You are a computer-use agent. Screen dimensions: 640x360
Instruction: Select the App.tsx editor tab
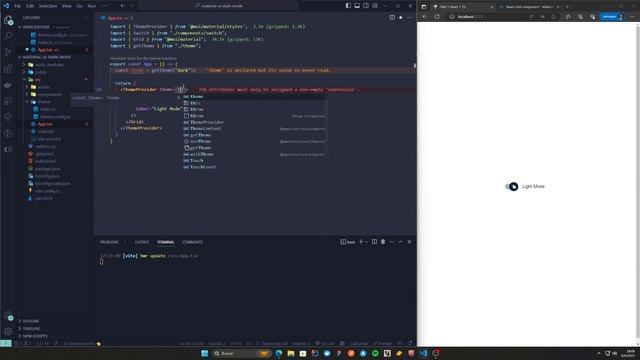[117, 18]
